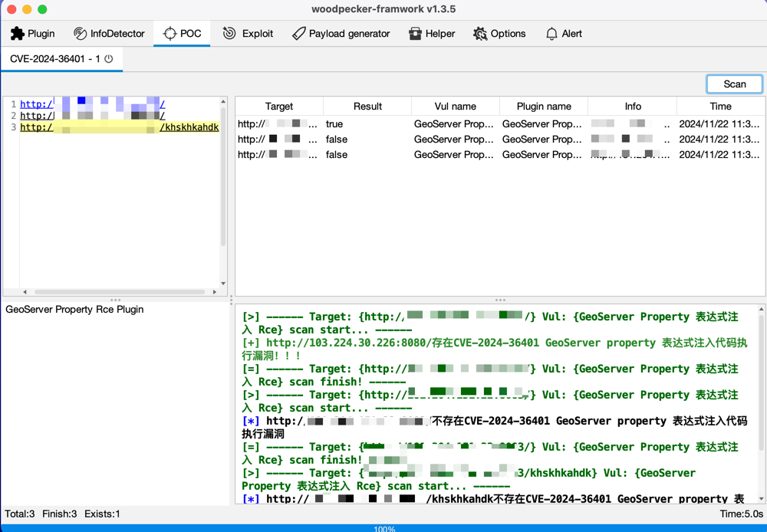Click the Finish:3 status text
Viewport: 767px width, 532px height.
click(x=60, y=514)
